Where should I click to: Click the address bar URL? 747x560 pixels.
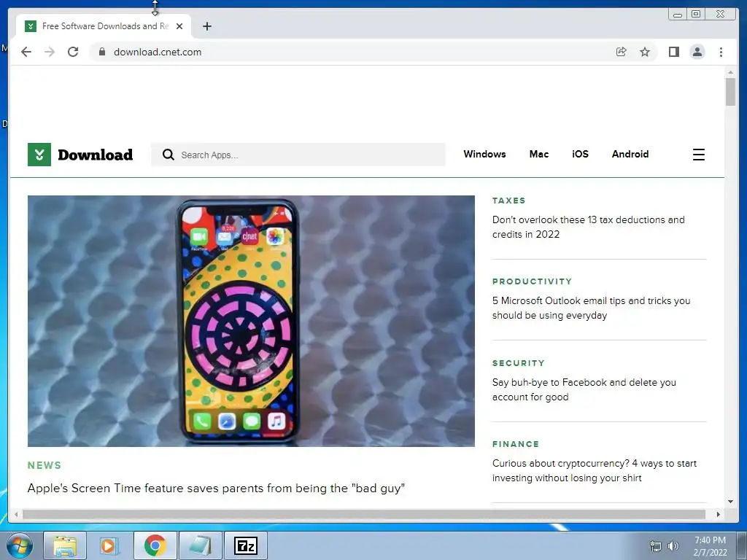pos(158,52)
